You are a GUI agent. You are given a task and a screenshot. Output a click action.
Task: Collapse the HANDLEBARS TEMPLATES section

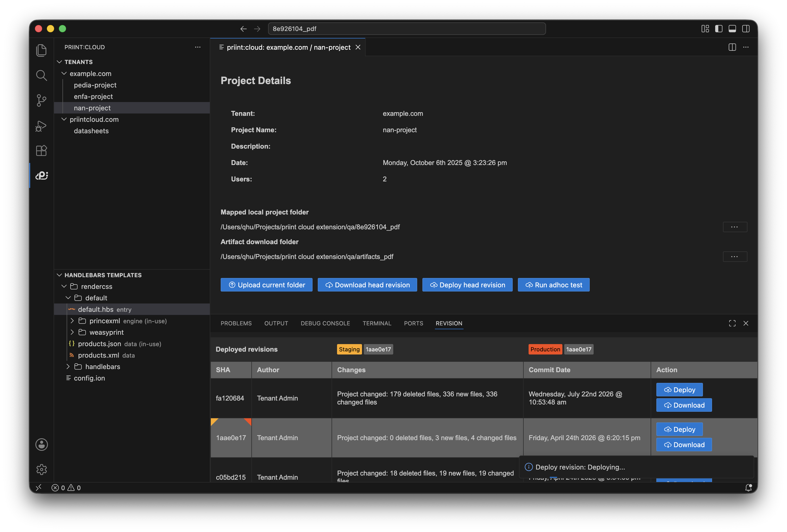(59, 275)
